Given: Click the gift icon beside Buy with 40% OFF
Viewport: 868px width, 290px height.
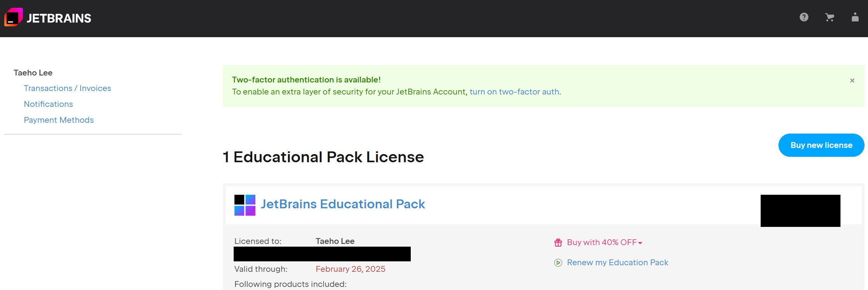Looking at the screenshot, I should 558,242.
